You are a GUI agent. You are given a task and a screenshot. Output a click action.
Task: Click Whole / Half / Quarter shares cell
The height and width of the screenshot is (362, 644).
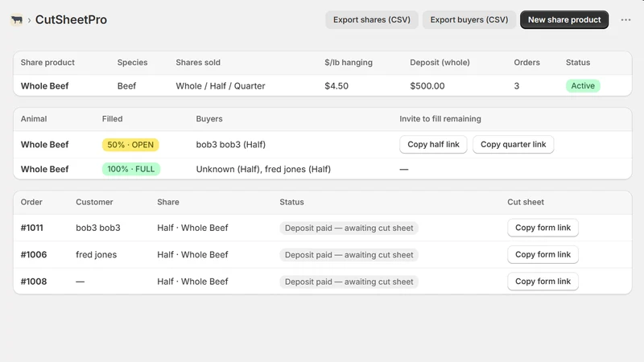pos(221,86)
